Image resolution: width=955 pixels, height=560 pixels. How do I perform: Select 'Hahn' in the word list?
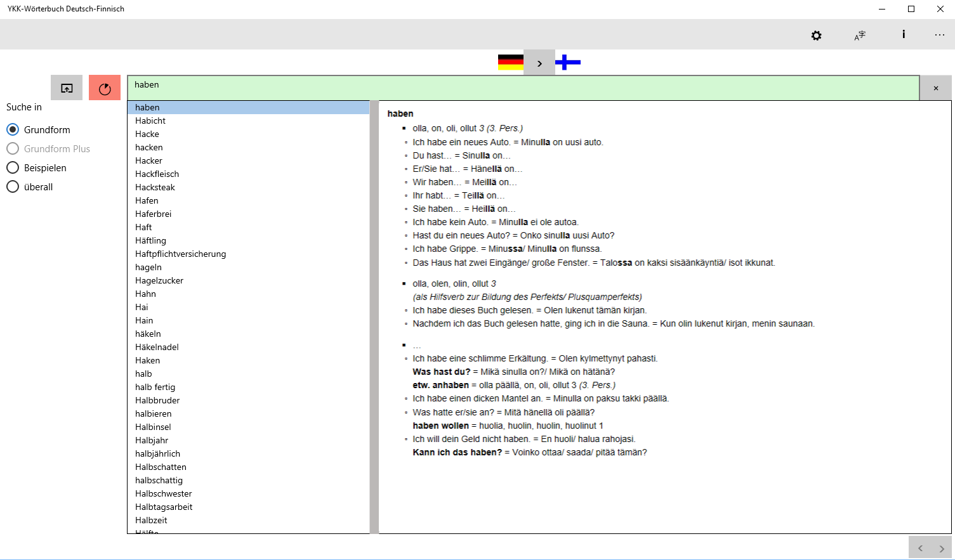248,294
